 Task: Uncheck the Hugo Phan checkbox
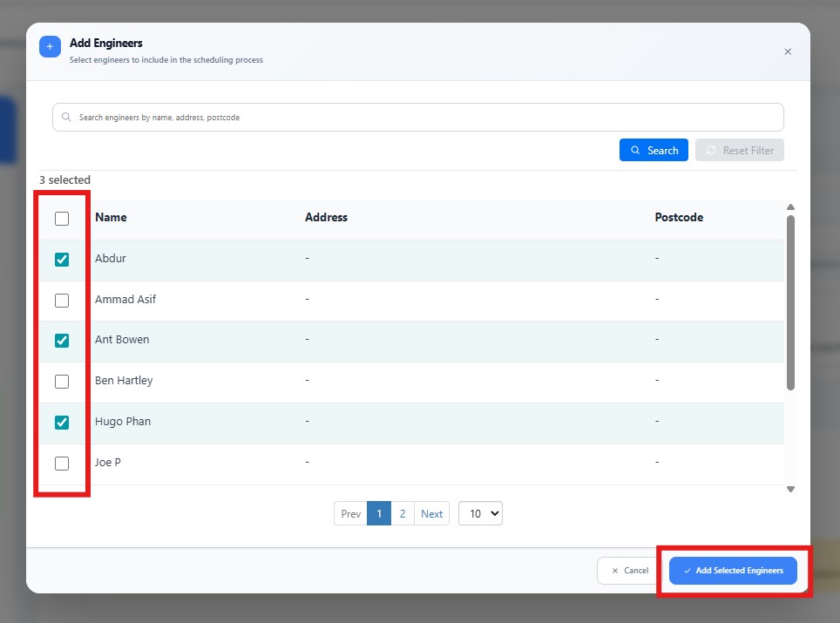tap(62, 422)
